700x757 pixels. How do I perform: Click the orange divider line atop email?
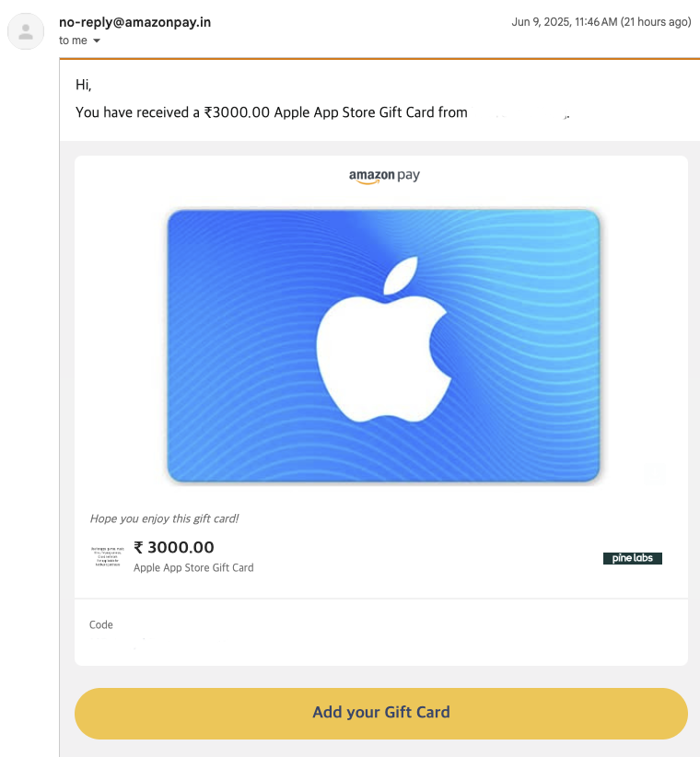coord(379,58)
